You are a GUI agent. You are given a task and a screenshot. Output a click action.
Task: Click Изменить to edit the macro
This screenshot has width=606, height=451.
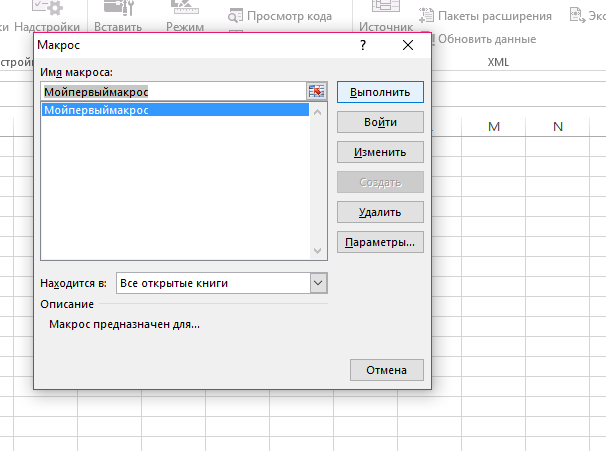click(380, 152)
